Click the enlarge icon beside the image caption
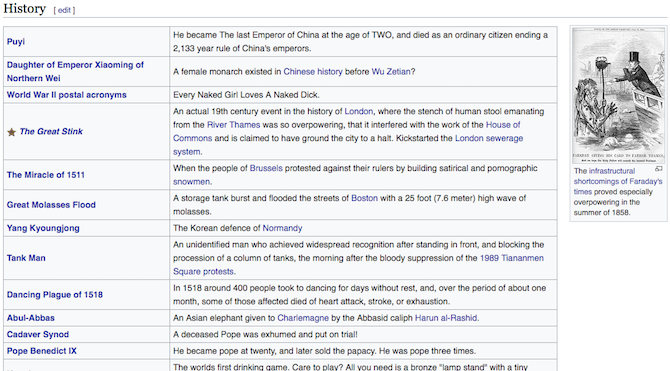Image resolution: width=670 pixels, height=371 pixels. coord(658,169)
